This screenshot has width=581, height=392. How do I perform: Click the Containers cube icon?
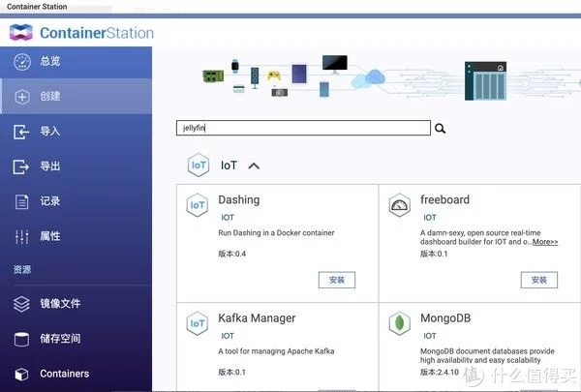click(21, 374)
